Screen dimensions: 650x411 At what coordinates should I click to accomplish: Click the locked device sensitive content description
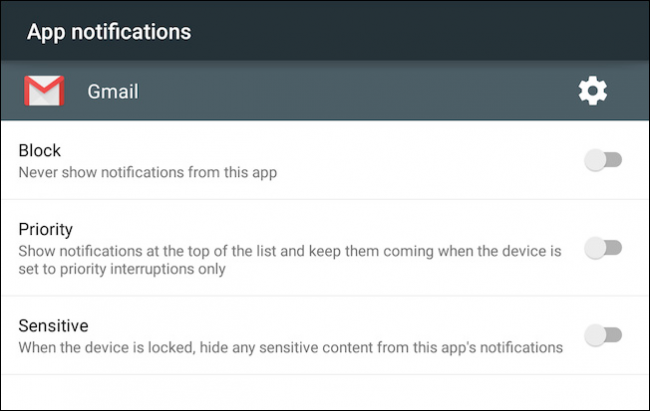point(290,347)
